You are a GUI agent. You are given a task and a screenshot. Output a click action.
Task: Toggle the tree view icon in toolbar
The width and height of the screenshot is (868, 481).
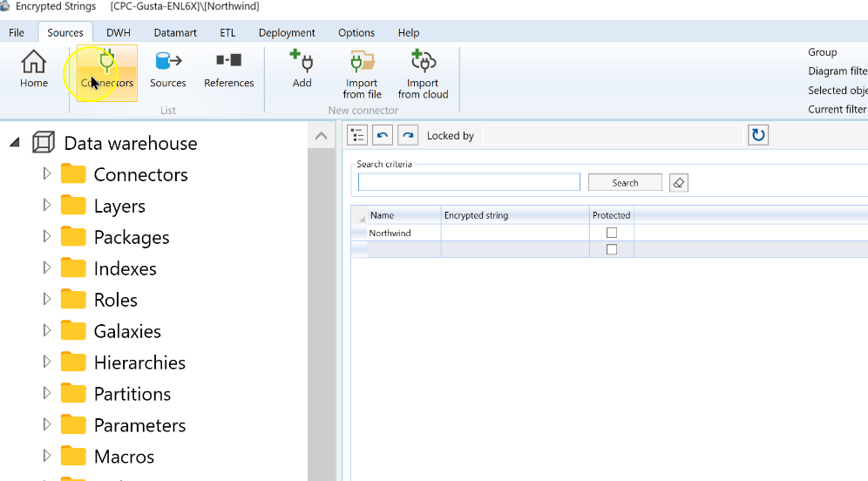click(x=357, y=135)
